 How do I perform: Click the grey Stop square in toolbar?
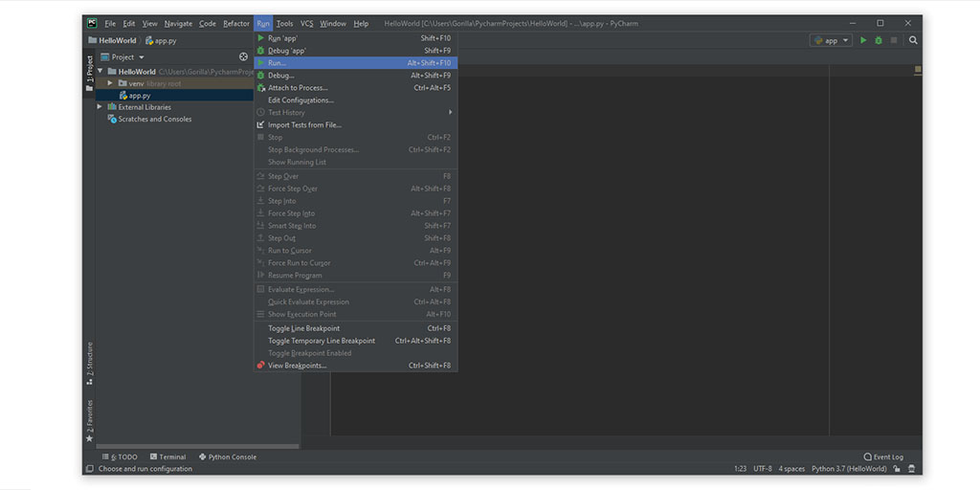(894, 40)
